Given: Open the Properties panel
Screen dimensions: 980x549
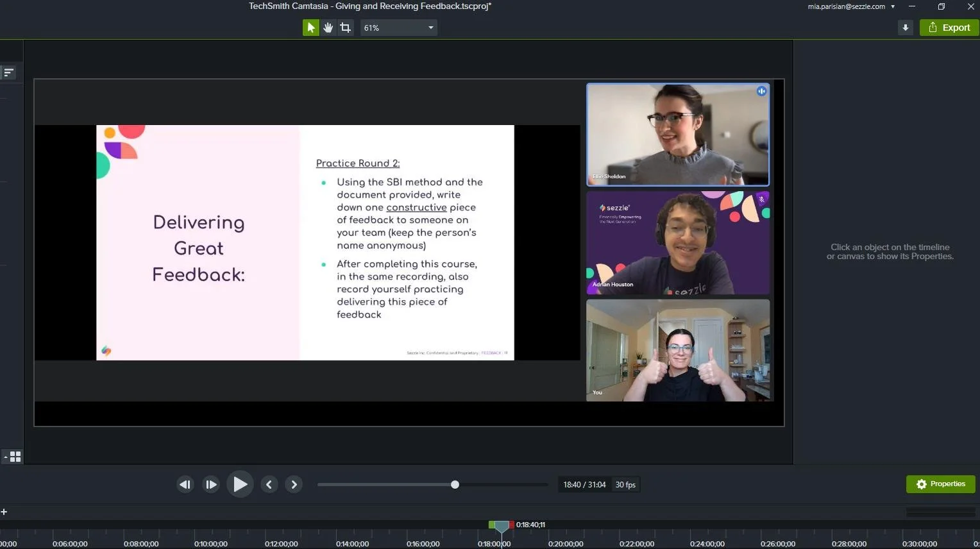Looking at the screenshot, I should pos(940,484).
